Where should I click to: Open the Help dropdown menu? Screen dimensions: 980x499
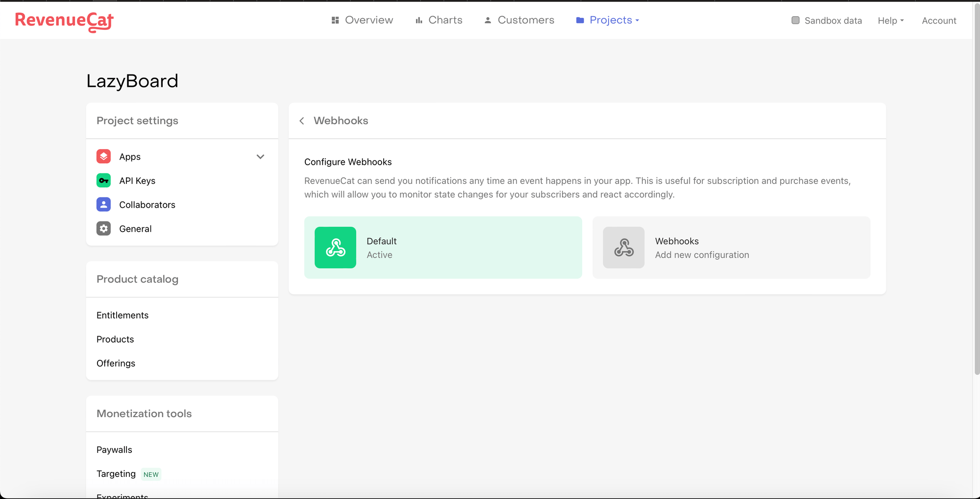click(890, 21)
